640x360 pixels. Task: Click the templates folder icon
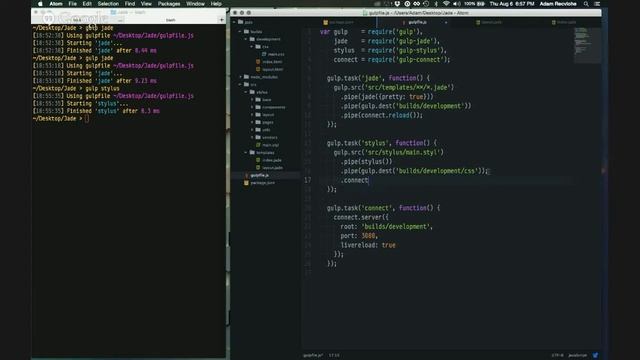[x=252, y=153]
